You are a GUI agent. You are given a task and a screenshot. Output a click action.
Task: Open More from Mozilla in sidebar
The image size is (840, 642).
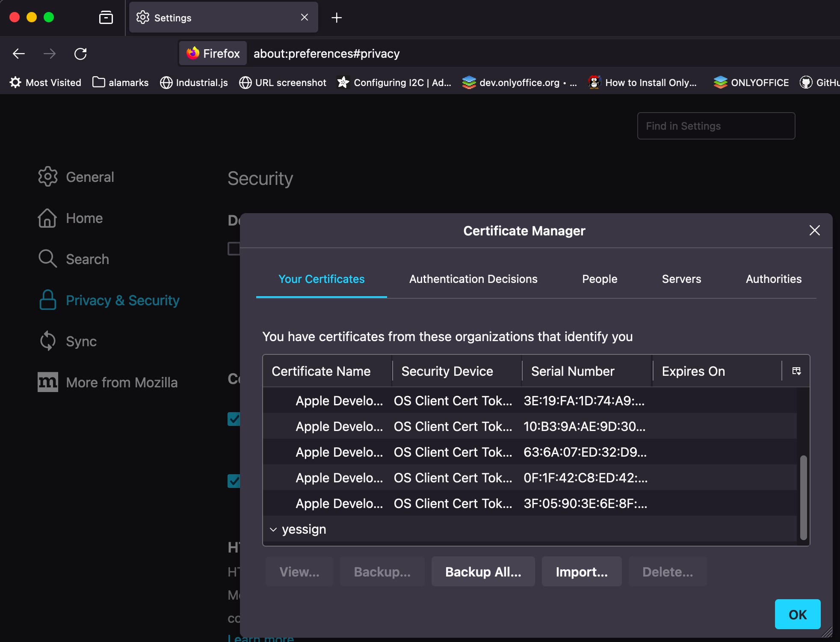click(121, 383)
